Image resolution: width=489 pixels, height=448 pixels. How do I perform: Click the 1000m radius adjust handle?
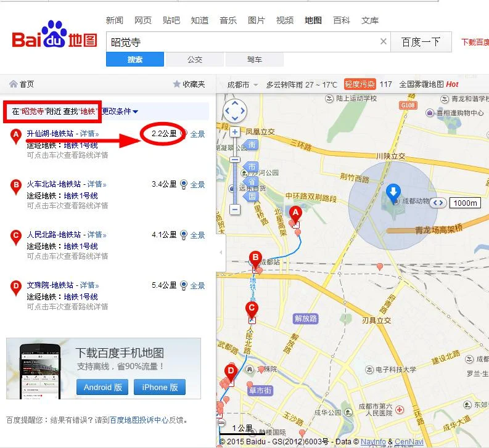pos(438,203)
